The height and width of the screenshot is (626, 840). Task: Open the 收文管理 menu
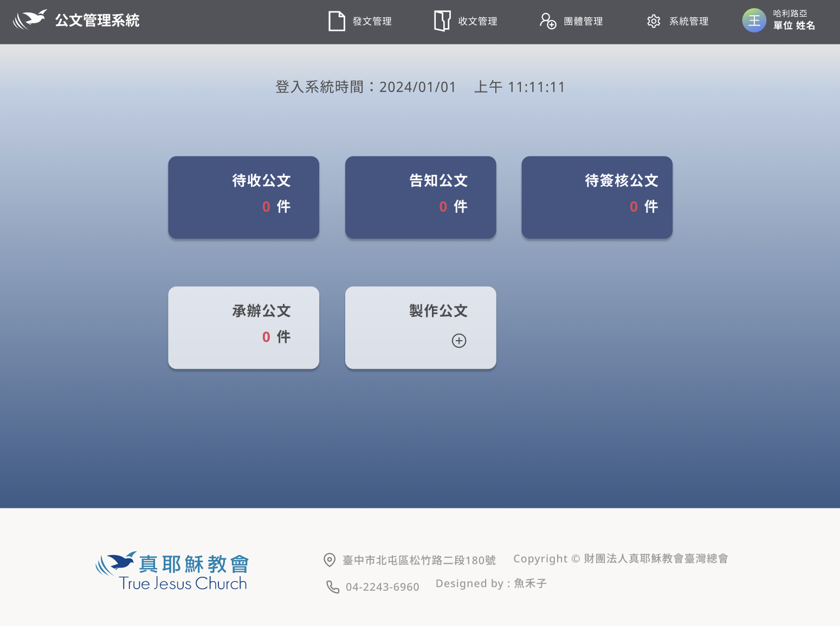pyautogui.click(x=477, y=21)
